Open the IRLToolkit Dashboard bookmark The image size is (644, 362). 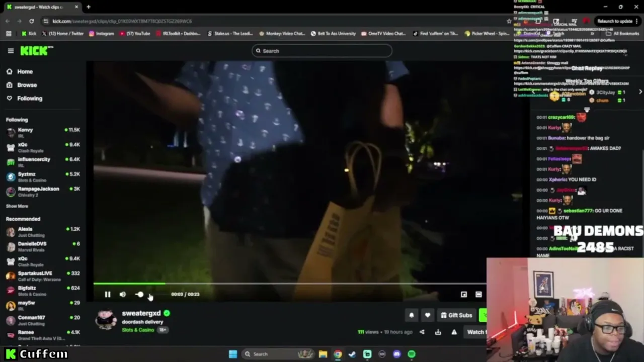tap(178, 34)
